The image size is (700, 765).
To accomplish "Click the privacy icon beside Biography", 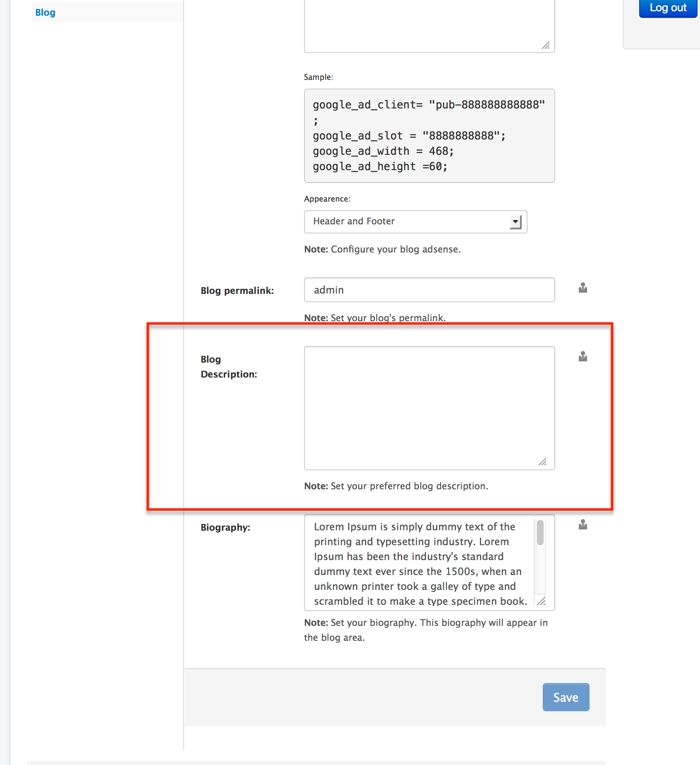I will tap(583, 524).
